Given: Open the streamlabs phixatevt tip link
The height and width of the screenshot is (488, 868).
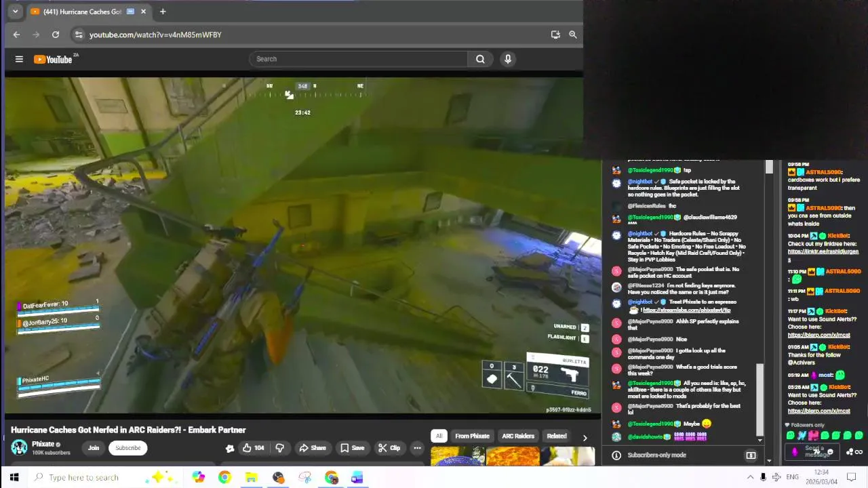Looking at the screenshot, I should [686, 310].
